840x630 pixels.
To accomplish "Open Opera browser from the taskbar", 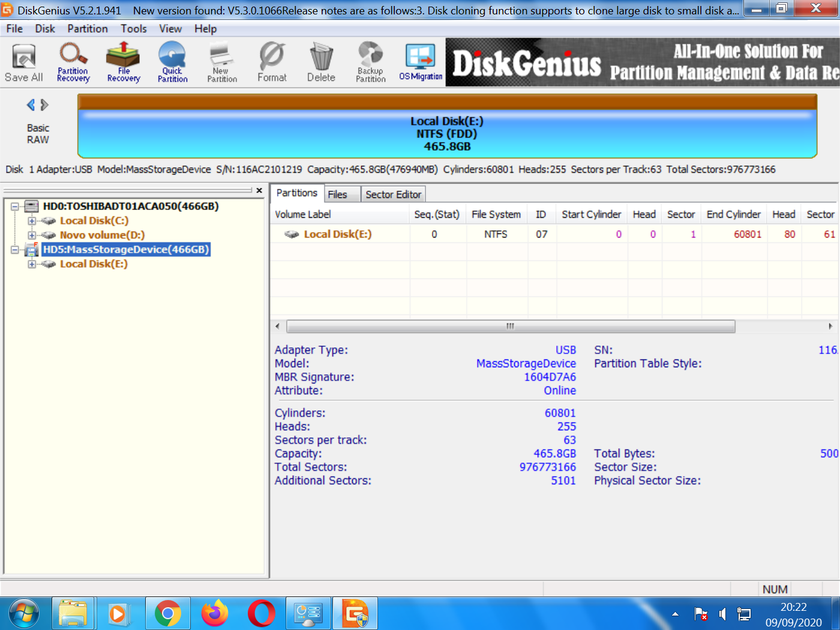I will 262,613.
